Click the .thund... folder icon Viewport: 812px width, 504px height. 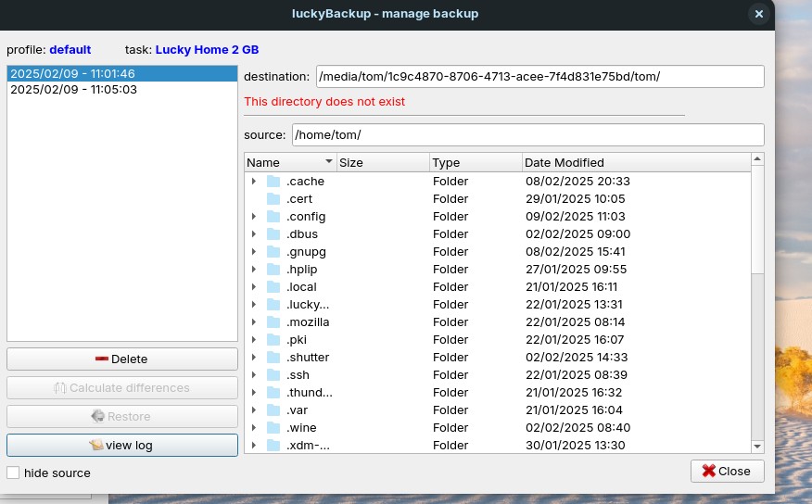coord(273,392)
